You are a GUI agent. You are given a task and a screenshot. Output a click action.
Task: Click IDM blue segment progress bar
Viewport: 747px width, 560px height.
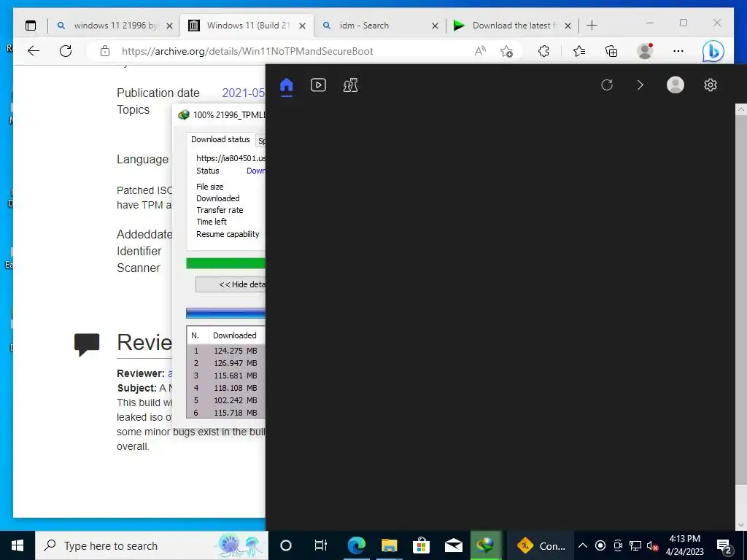pos(226,313)
